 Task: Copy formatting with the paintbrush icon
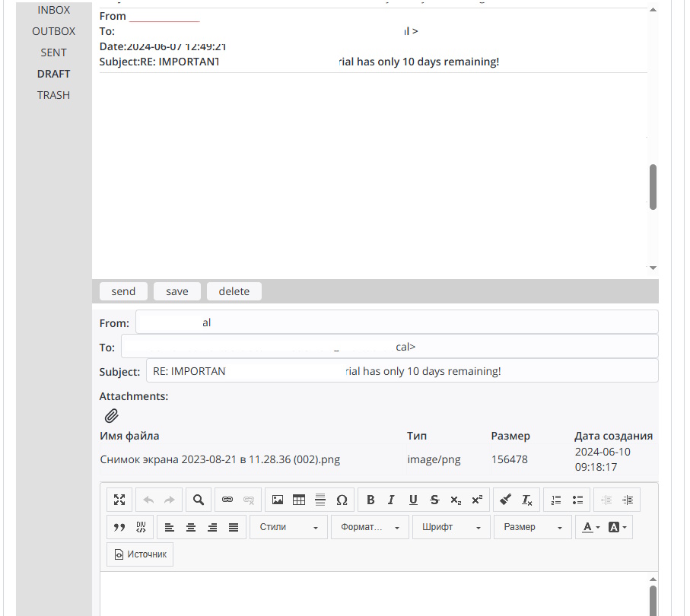[x=505, y=500]
